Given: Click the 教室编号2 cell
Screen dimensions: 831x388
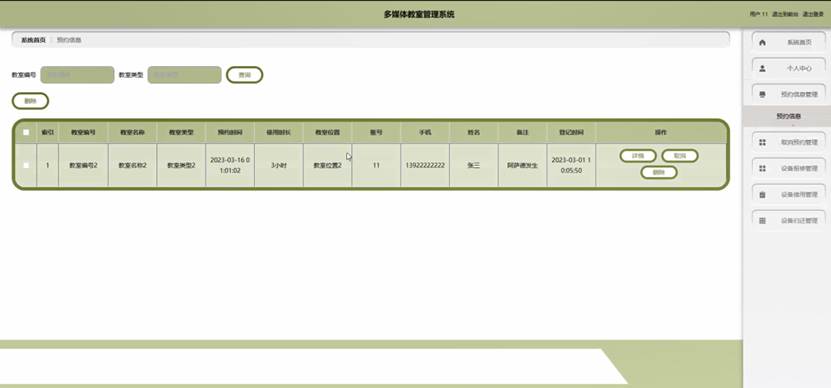Looking at the screenshot, I should click(x=83, y=165).
